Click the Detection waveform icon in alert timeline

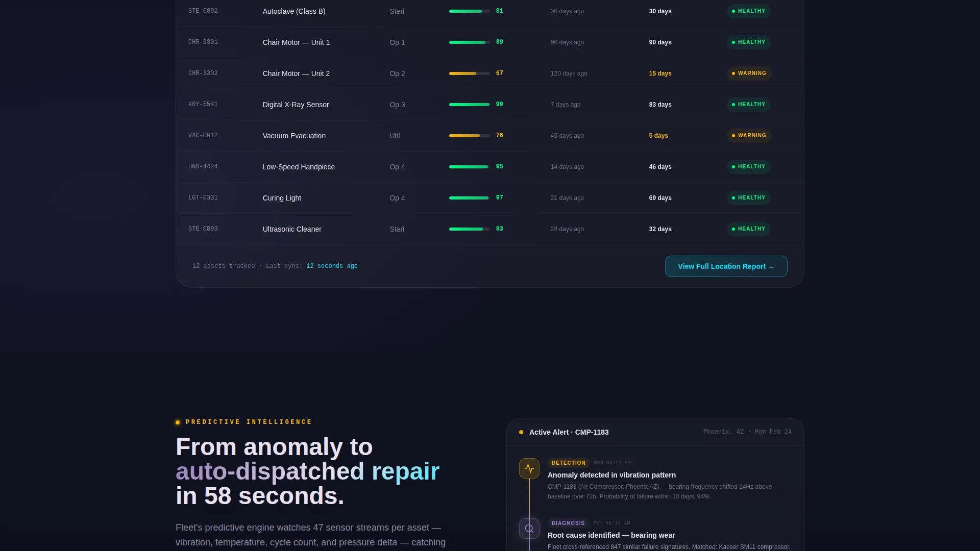(529, 468)
